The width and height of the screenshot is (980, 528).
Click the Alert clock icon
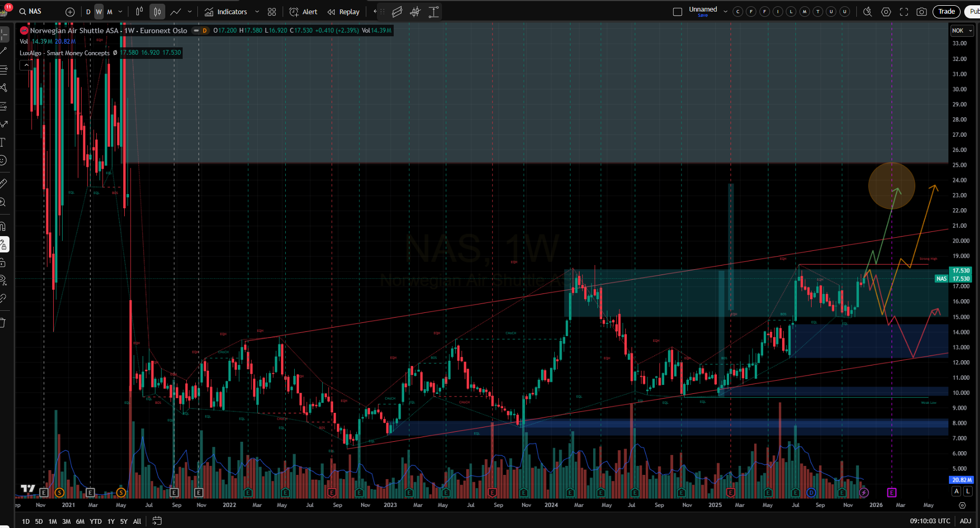(303, 12)
